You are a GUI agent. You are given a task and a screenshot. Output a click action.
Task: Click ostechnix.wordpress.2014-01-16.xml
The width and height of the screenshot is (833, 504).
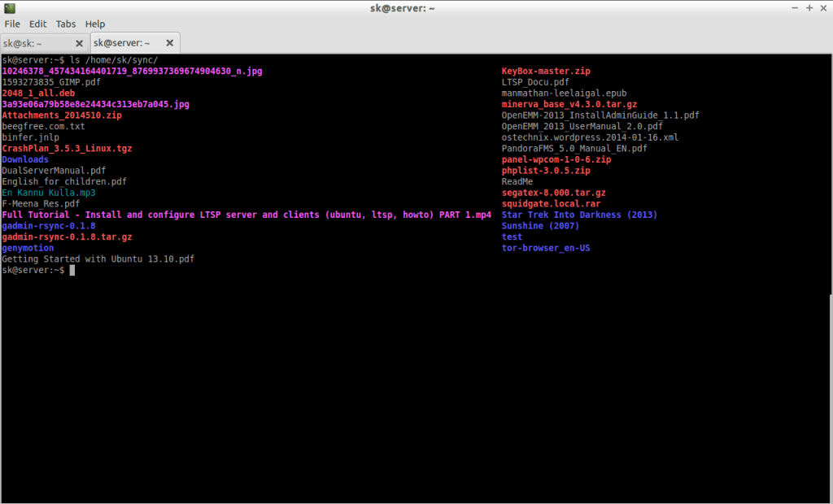[x=591, y=137]
